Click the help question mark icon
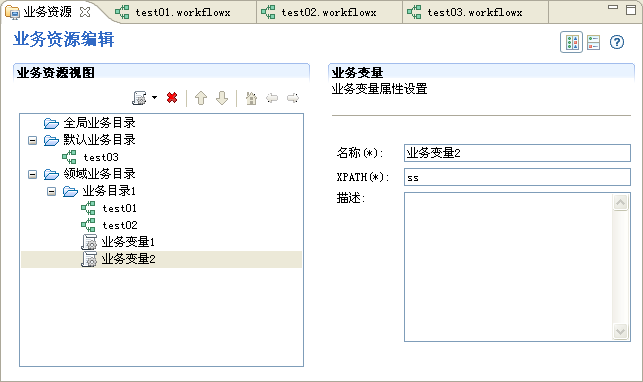The height and width of the screenshot is (382, 643). point(617,42)
